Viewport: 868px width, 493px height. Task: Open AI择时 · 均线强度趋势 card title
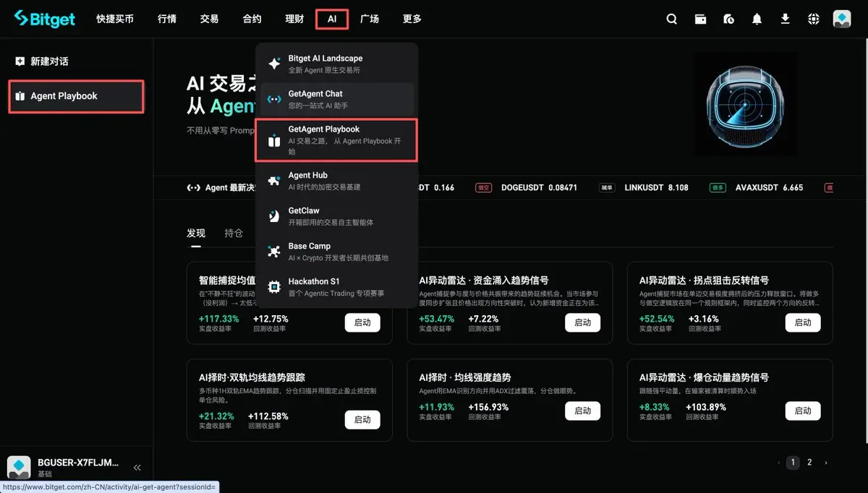point(465,377)
